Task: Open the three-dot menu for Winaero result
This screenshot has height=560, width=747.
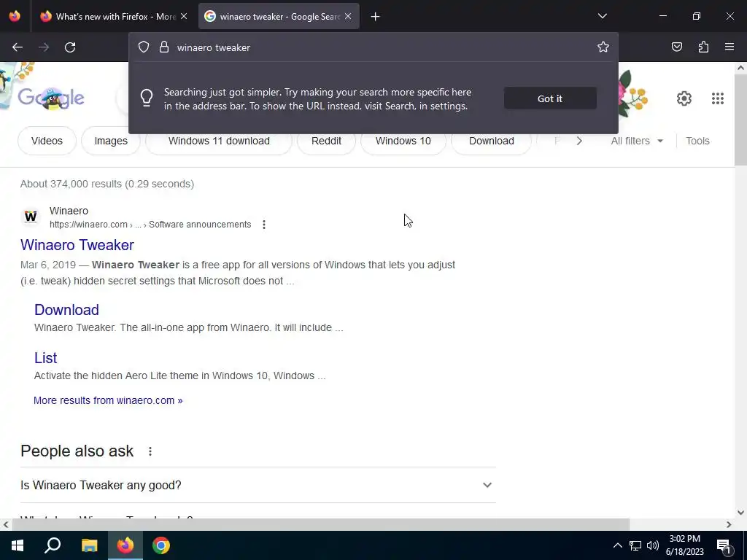Action: click(x=264, y=225)
